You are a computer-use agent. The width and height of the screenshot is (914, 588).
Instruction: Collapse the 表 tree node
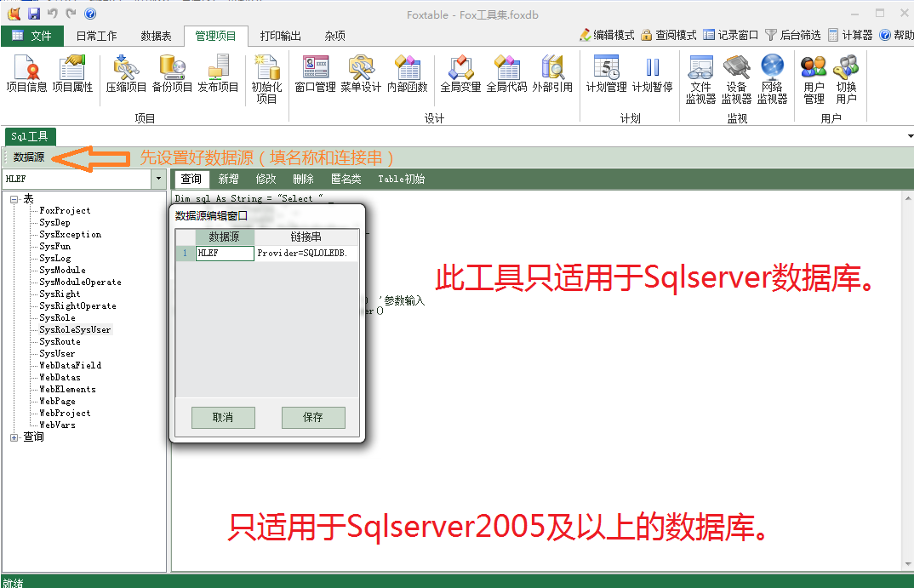[x=14, y=199]
